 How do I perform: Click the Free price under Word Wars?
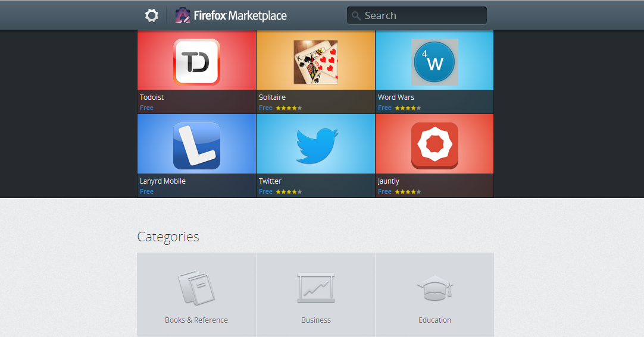385,108
